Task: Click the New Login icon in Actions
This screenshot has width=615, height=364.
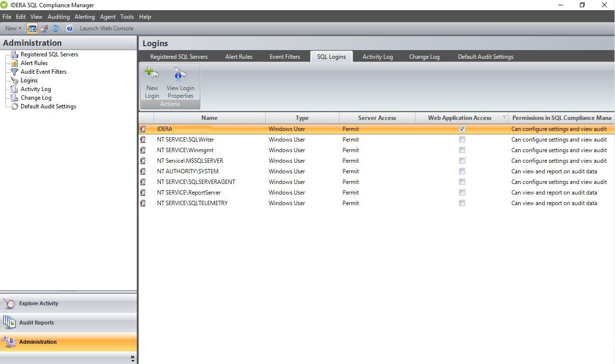Action: click(x=152, y=74)
